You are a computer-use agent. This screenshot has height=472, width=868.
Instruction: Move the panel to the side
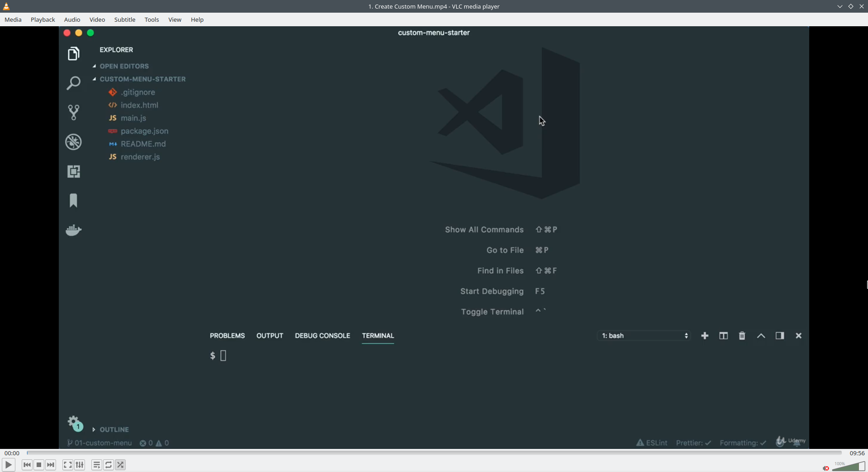780,336
